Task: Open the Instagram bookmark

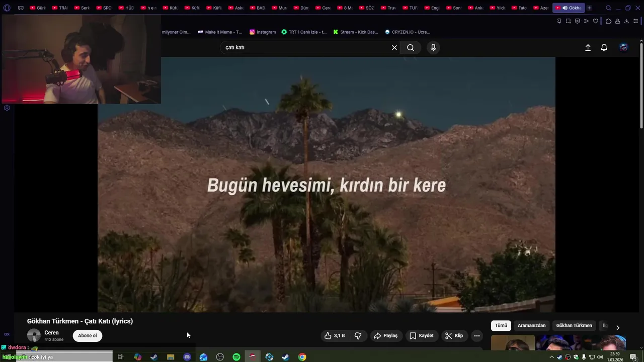Action: 263,32
